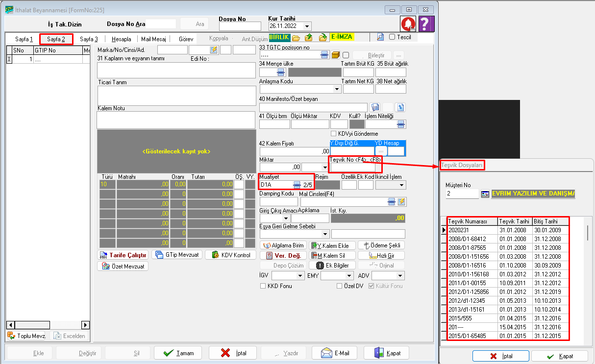This screenshot has height=364, width=595.
Task: Open the Miktar unit dropdown
Action: tap(324, 167)
